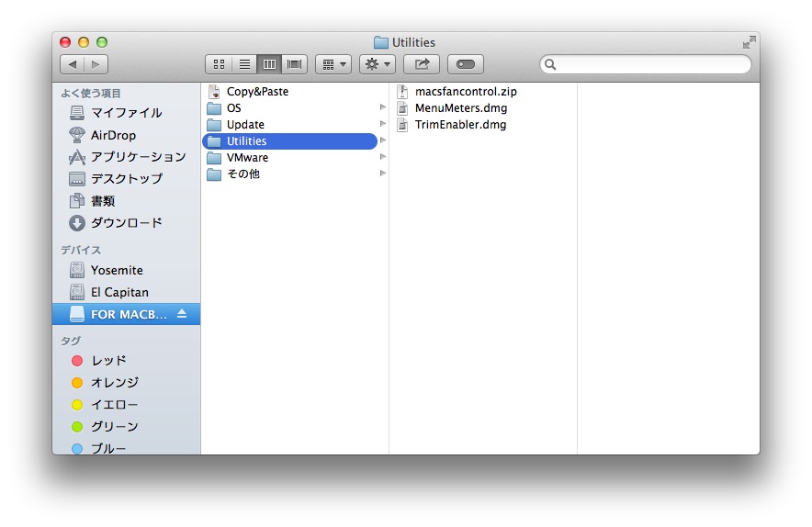Filter by the グリーン tag
The image size is (812, 527).
pos(127,427)
